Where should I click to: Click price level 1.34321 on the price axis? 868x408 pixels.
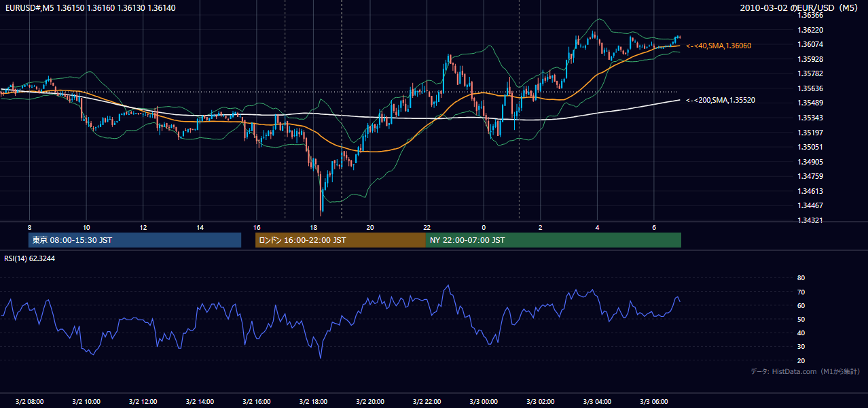810,220
